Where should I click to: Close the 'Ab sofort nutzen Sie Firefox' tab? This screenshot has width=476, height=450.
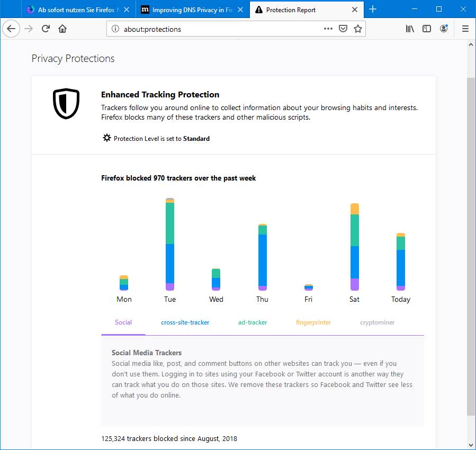tap(127, 10)
